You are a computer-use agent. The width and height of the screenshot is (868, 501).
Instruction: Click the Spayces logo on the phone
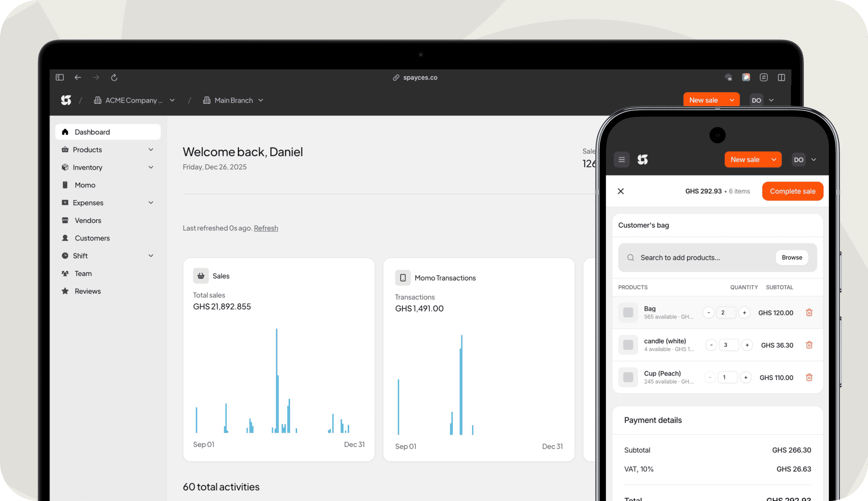point(642,159)
